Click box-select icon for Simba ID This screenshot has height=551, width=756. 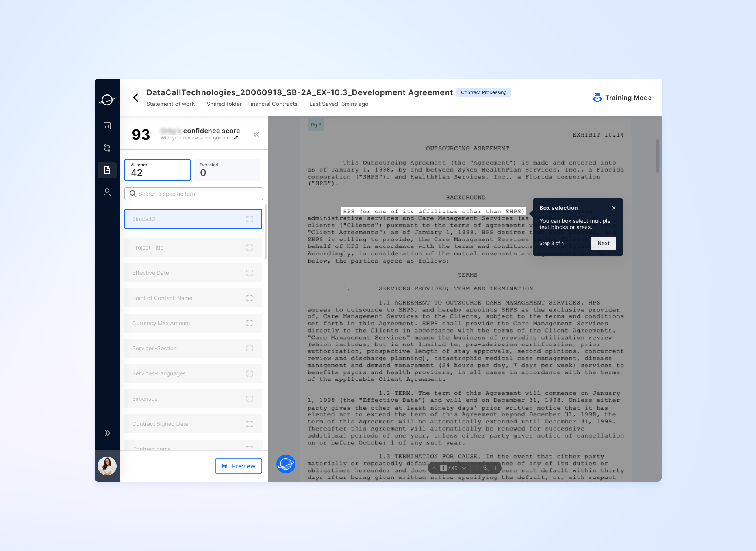(250, 219)
